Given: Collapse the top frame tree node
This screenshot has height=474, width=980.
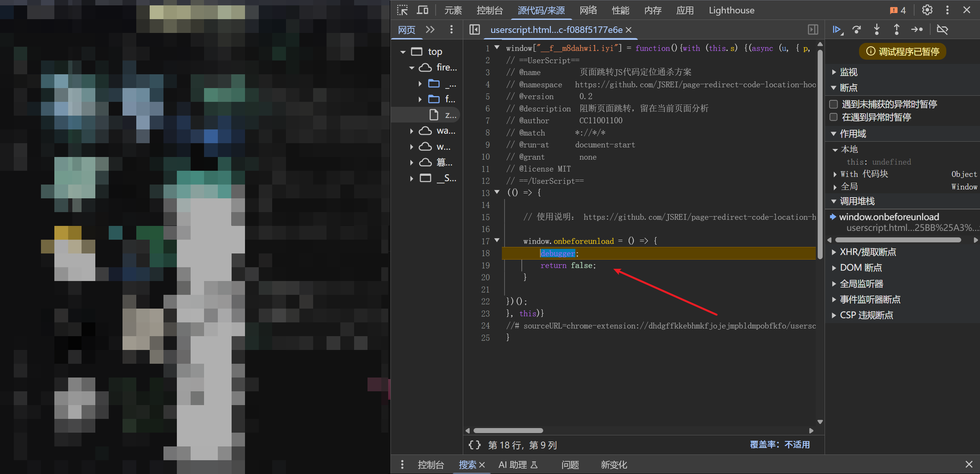Looking at the screenshot, I should click(403, 52).
